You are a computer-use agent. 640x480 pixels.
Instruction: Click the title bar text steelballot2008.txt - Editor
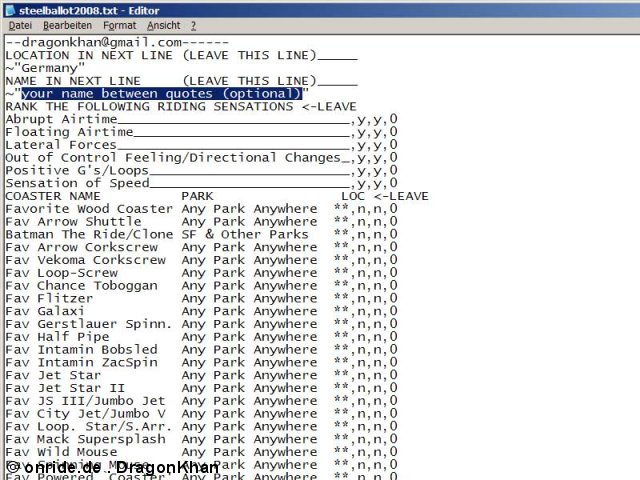[89, 10]
